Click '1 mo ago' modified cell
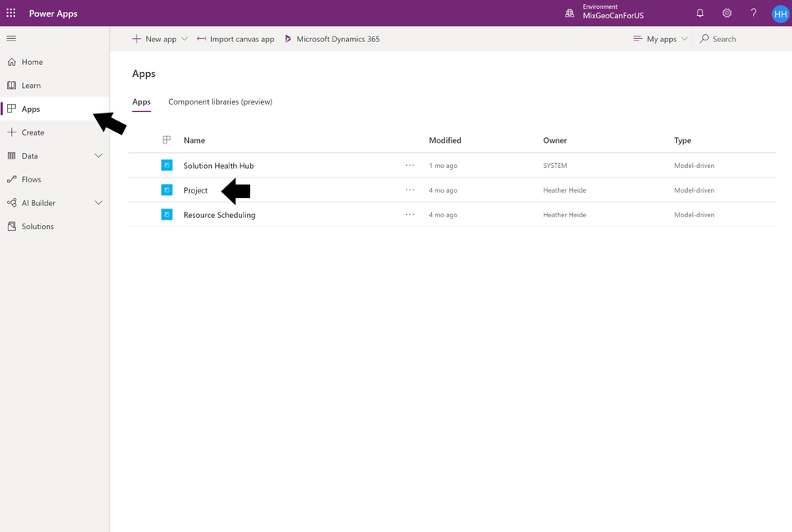Viewport: 792px width, 532px height. point(443,166)
